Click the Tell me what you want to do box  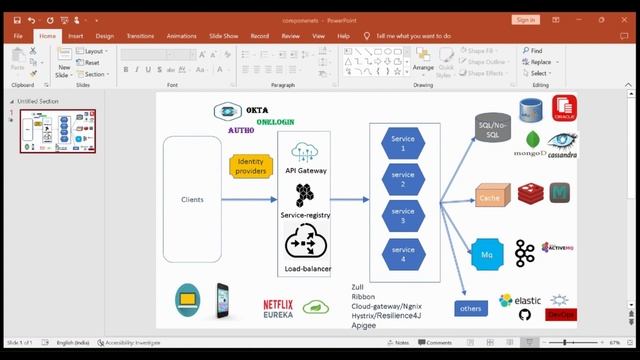click(408, 36)
